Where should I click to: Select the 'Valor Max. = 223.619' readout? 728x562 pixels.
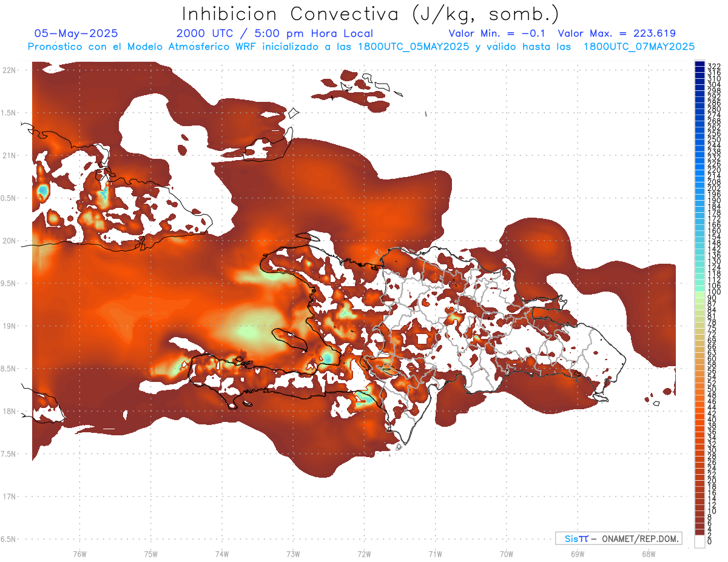pos(616,33)
